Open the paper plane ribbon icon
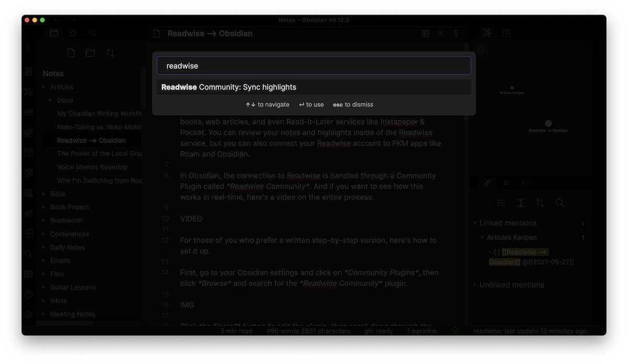 29,213
